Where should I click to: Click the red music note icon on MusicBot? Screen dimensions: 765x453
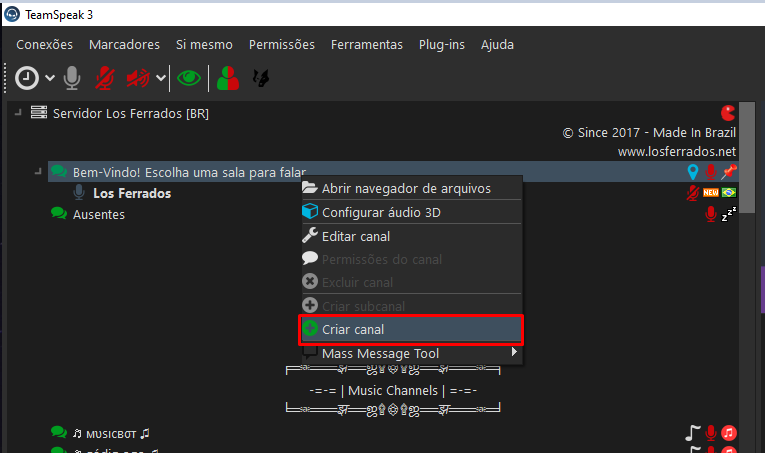click(x=729, y=433)
